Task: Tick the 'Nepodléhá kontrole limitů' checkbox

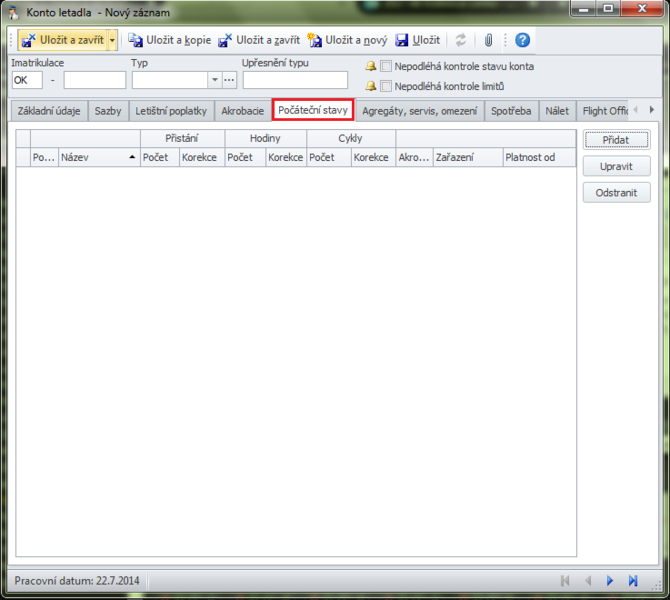Action: coord(386,86)
